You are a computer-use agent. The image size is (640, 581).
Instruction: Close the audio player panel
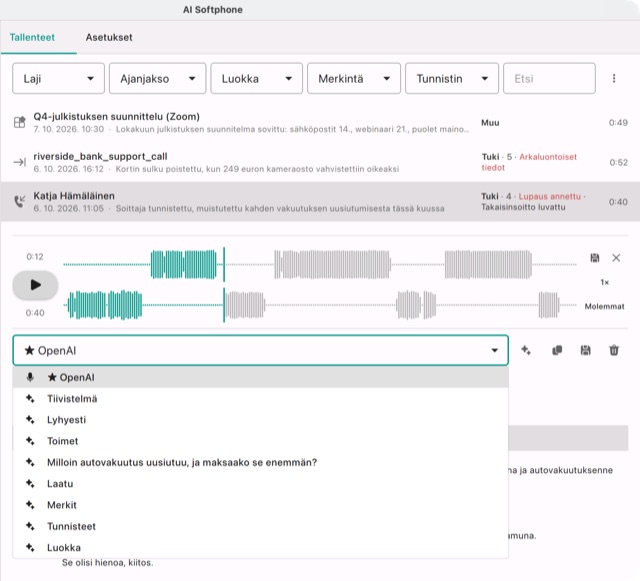tap(616, 258)
